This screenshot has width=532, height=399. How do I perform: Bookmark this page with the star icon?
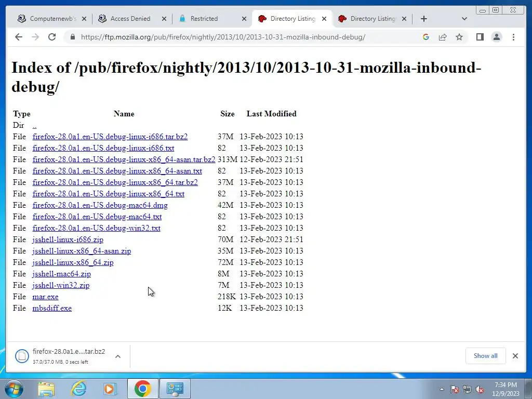pyautogui.click(x=459, y=37)
